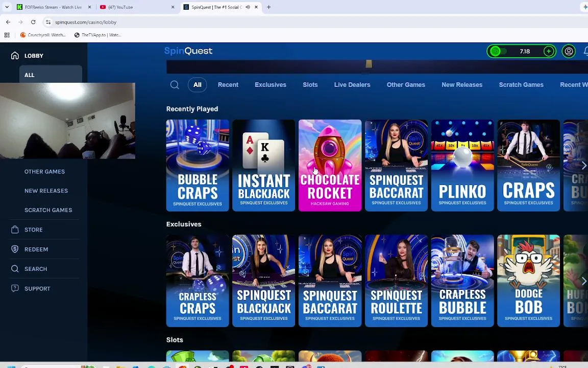Click the webcam overlay video

pyautogui.click(x=67, y=121)
